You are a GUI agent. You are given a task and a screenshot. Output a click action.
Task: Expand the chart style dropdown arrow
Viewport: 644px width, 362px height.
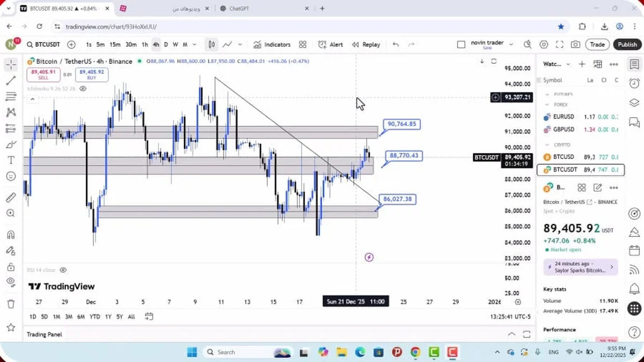(x=240, y=45)
